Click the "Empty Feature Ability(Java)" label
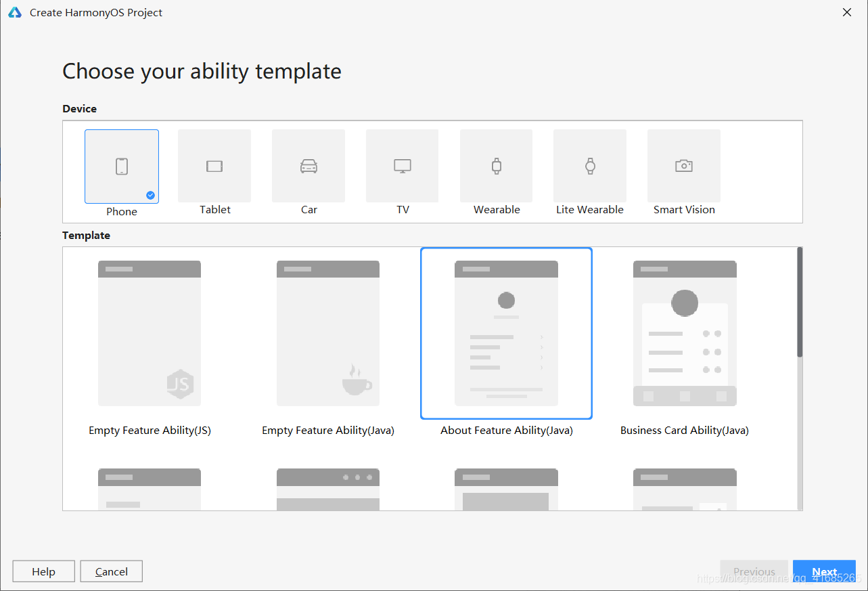 (x=328, y=431)
